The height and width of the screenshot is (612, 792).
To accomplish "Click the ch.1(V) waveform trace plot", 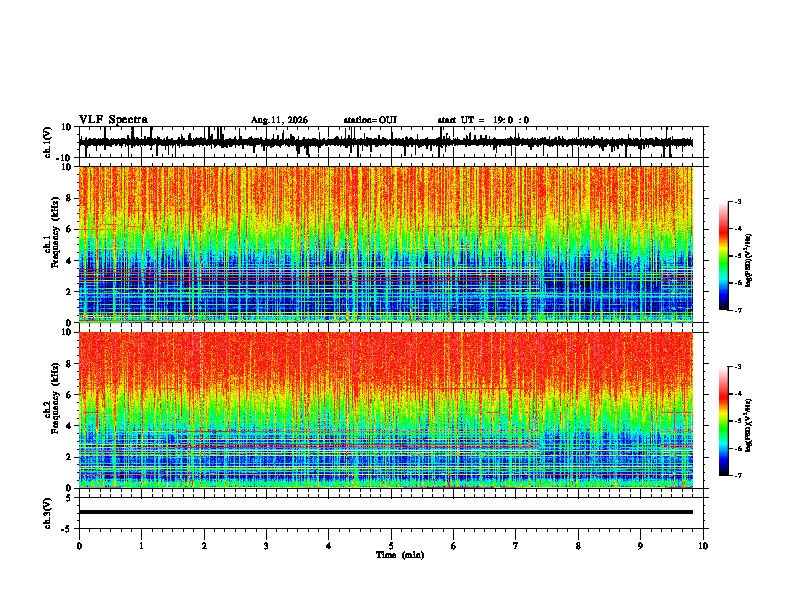I will [x=386, y=142].
